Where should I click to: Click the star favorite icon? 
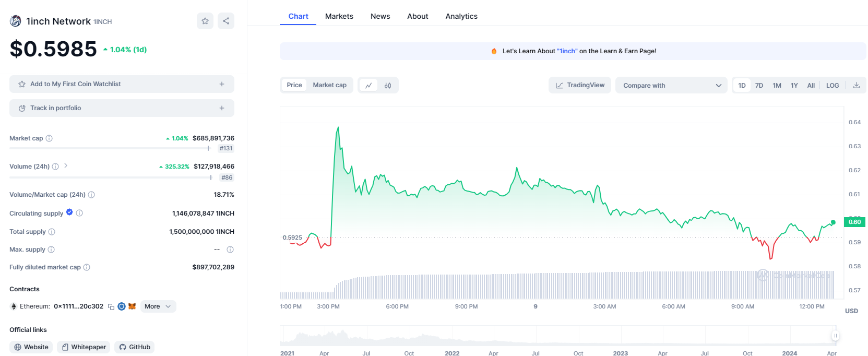tap(205, 21)
